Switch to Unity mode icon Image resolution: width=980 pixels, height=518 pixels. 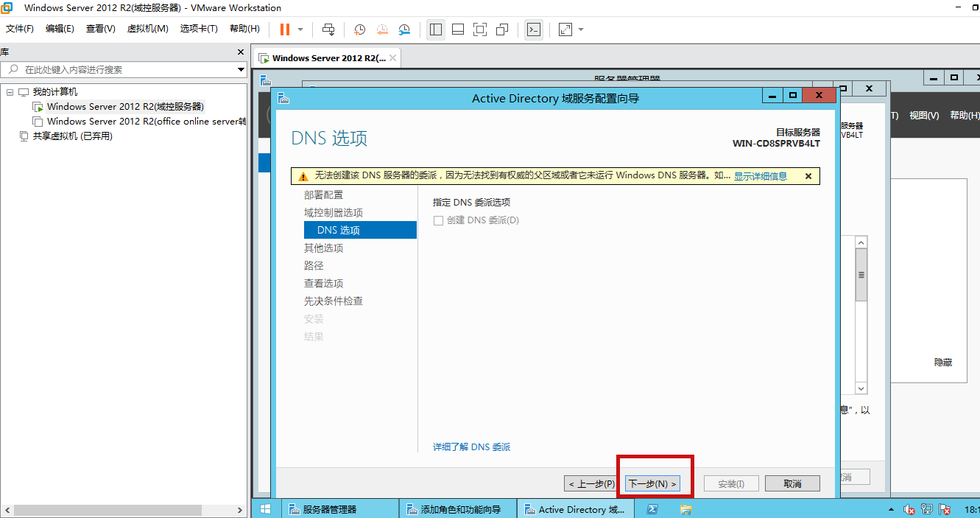coord(502,29)
